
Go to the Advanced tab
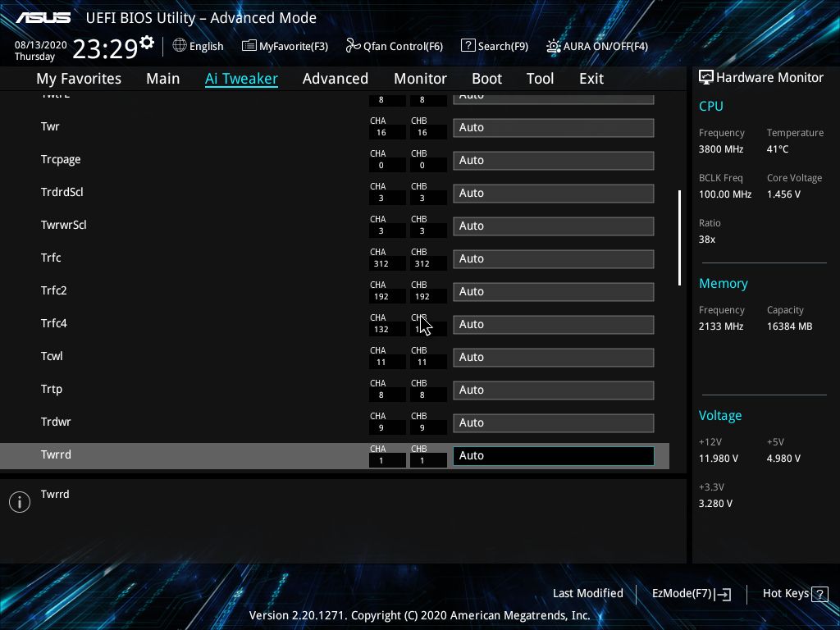tap(336, 79)
